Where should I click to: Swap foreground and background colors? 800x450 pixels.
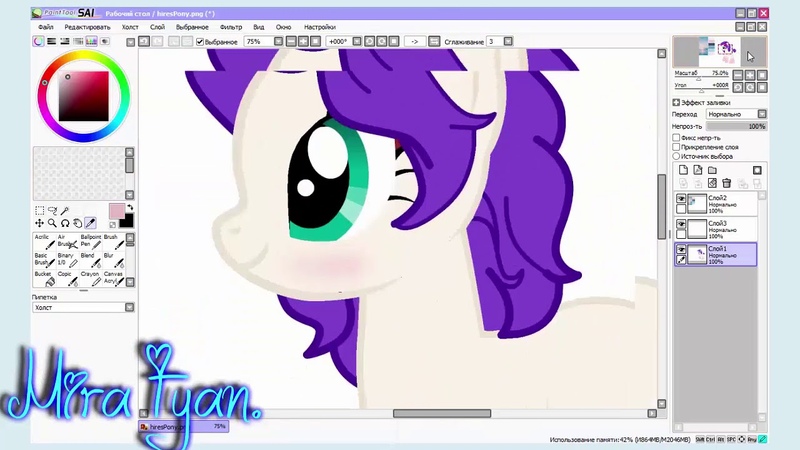130,208
